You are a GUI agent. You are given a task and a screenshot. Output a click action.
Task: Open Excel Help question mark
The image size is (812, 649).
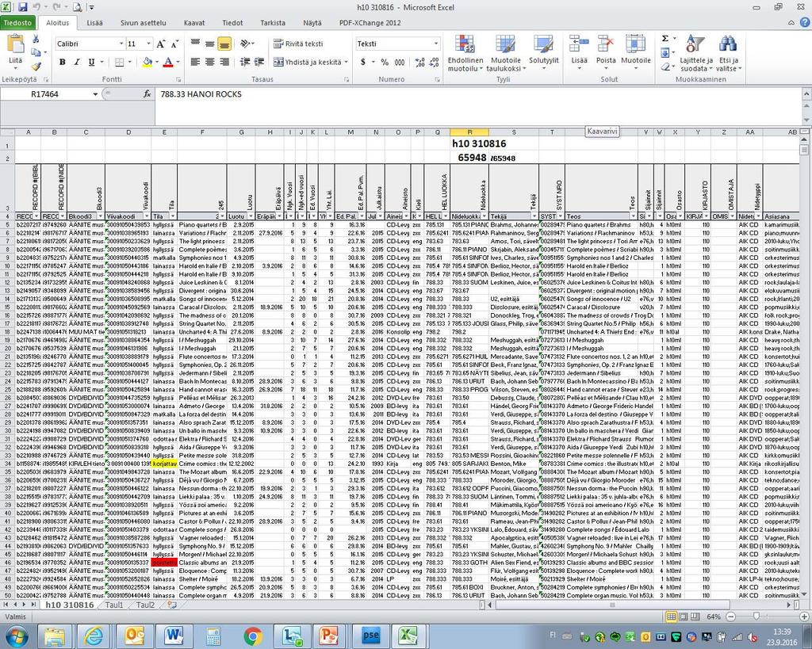point(804,23)
